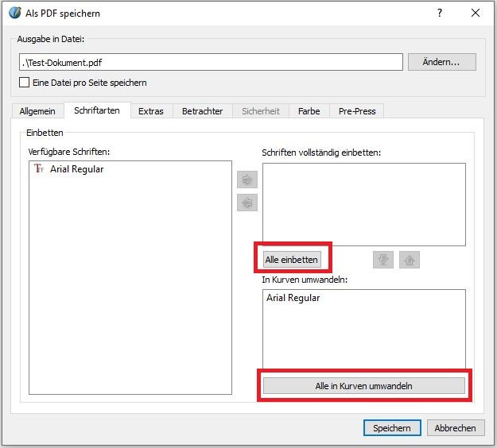Click the right arrow to embed selected font

247,180
